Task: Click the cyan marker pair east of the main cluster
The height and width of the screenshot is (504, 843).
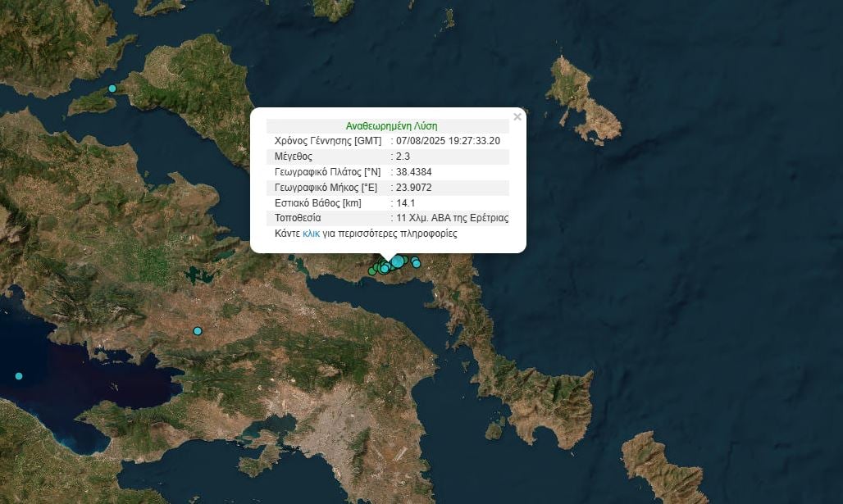Action: (416, 263)
